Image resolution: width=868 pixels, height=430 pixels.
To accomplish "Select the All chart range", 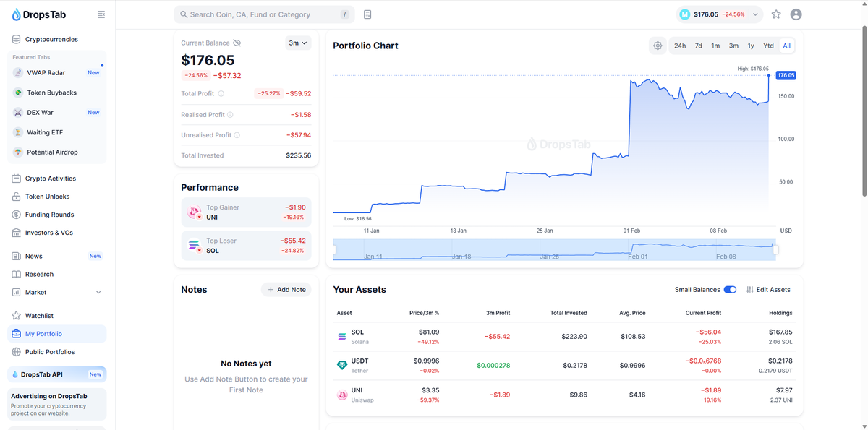I will click(786, 46).
